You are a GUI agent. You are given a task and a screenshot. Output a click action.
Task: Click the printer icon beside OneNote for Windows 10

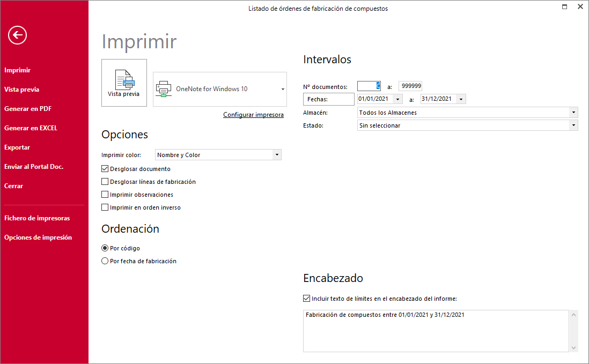[164, 89]
